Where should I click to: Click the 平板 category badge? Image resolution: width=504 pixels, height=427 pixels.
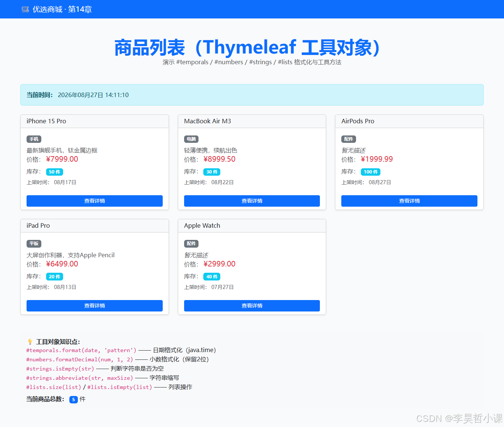(x=34, y=244)
